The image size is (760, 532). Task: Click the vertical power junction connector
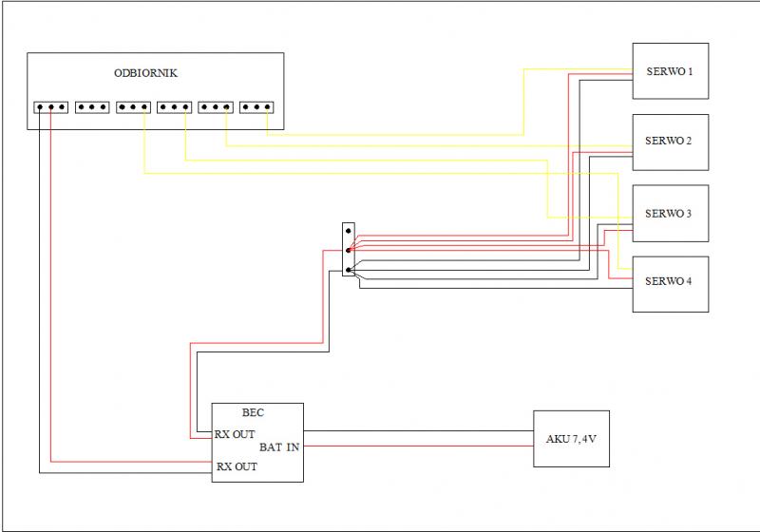coord(348,250)
